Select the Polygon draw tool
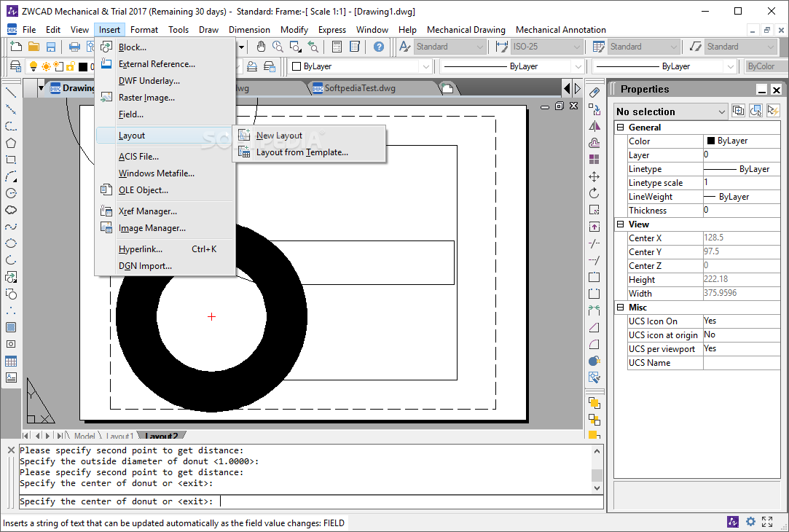Screen dimensions: 789x532 coord(11,143)
